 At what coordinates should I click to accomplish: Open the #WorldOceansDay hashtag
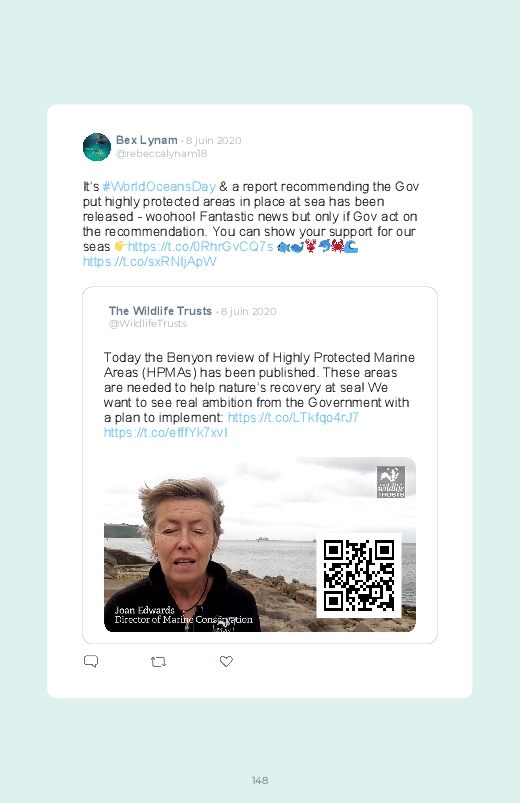click(x=159, y=186)
